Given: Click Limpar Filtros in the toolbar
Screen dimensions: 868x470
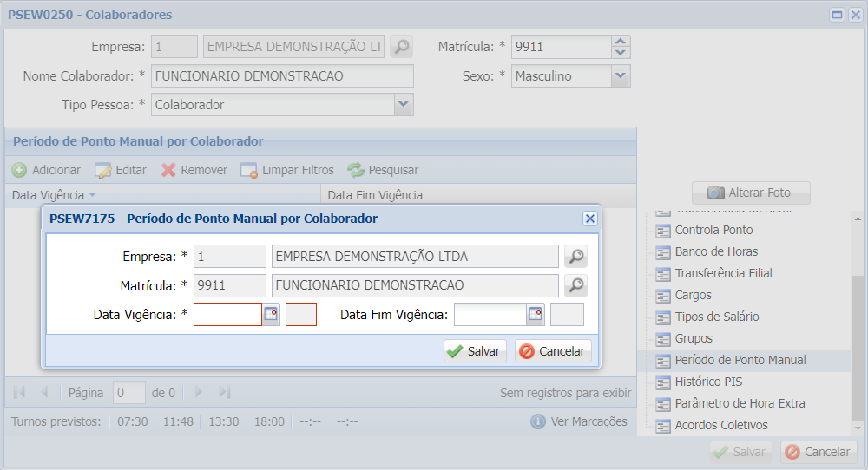Looking at the screenshot, I should [287, 170].
